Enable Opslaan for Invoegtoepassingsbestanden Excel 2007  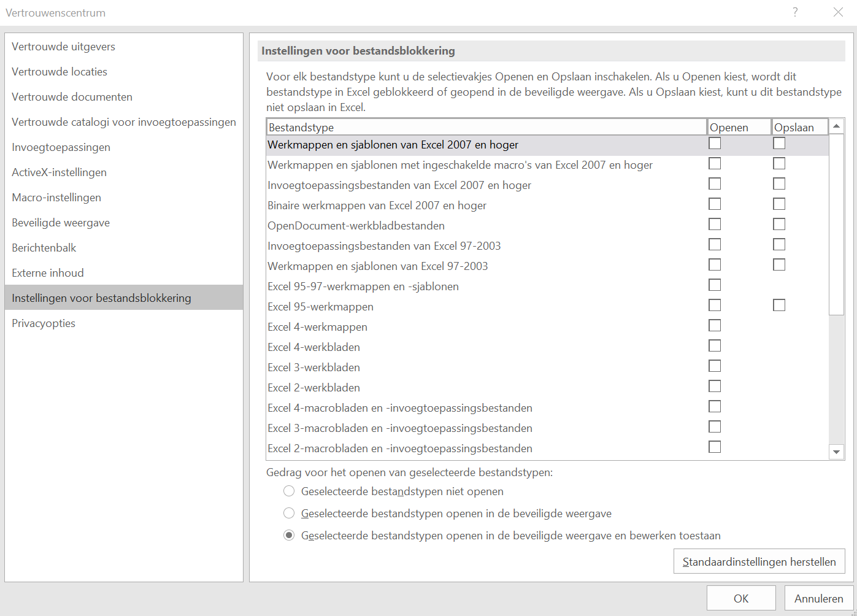[779, 184]
